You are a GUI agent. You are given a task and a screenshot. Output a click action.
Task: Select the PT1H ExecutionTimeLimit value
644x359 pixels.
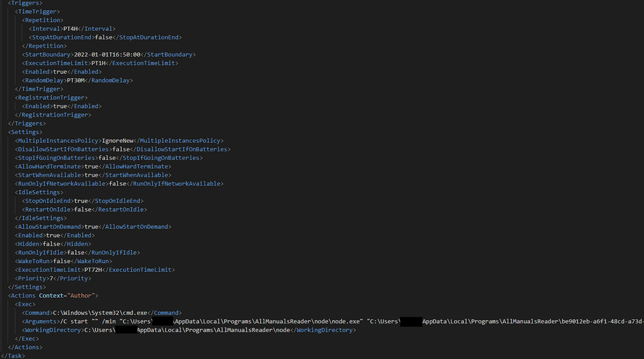pyautogui.click(x=99, y=63)
